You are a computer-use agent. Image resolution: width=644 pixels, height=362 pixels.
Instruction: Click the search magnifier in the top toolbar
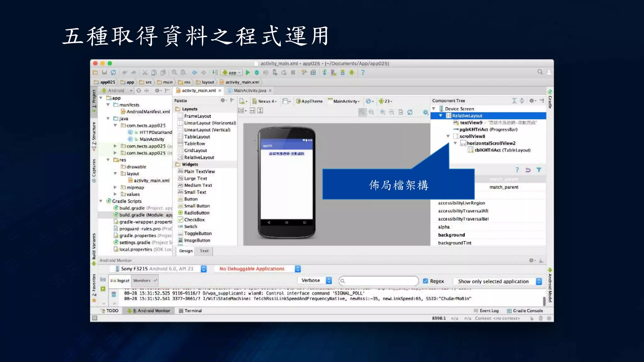pyautogui.click(x=540, y=72)
